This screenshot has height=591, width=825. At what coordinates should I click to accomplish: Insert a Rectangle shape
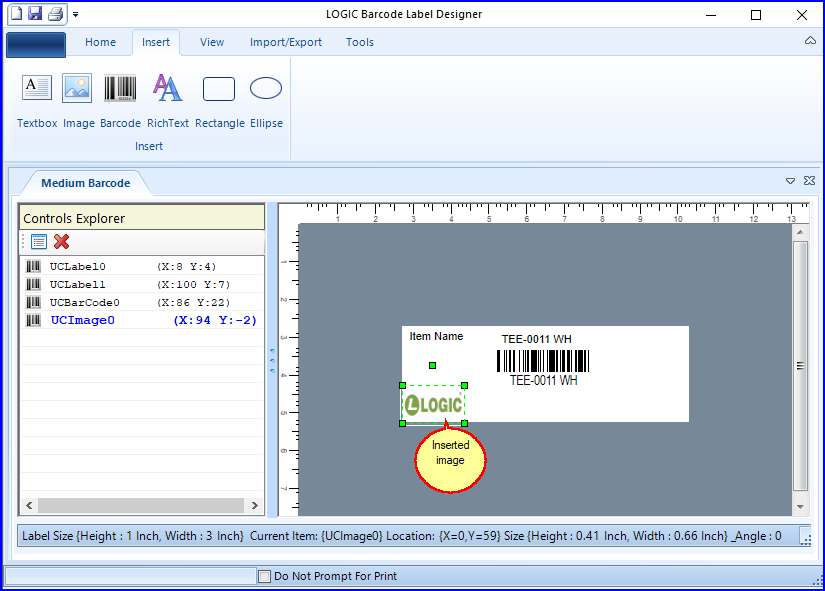[220, 101]
